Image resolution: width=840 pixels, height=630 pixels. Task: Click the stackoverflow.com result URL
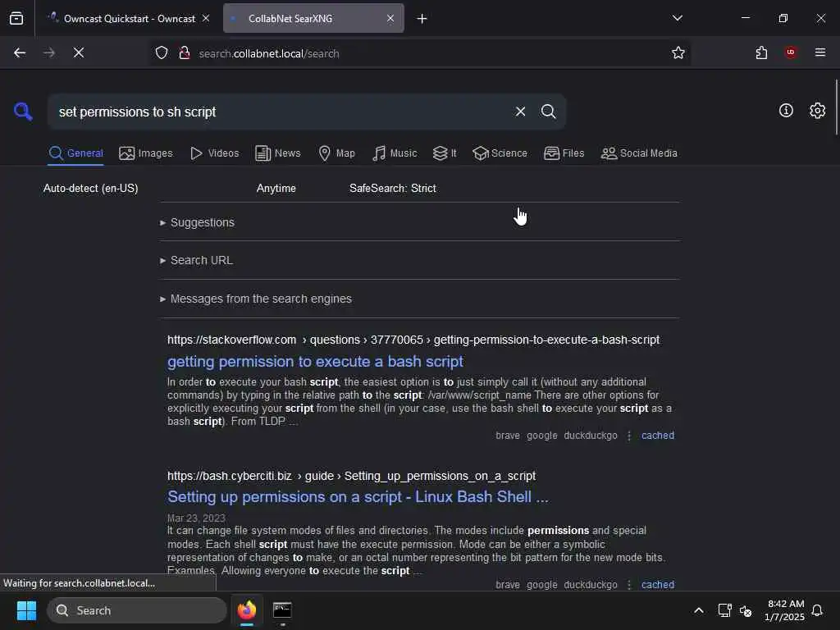pos(413,340)
